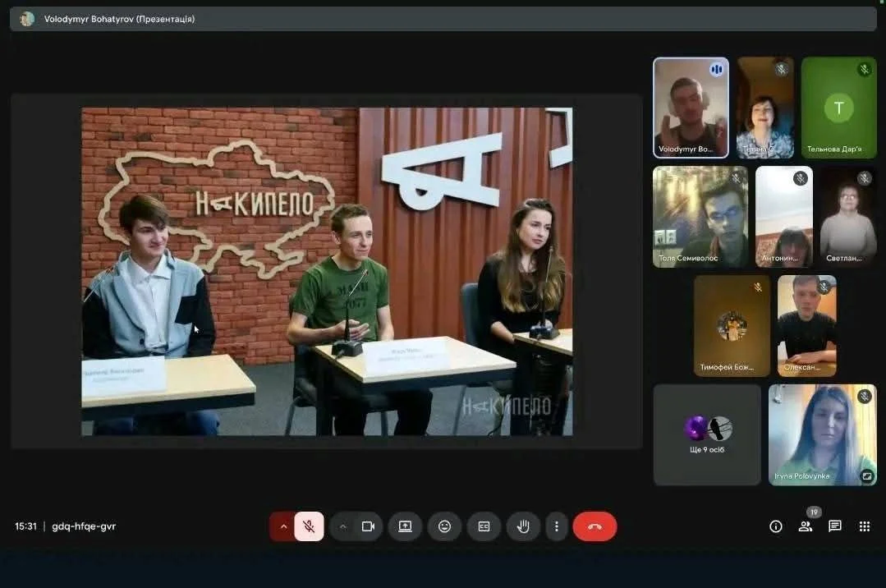This screenshot has width=886, height=588.
Task: Open the three-dot more options menu
Action: tap(557, 526)
